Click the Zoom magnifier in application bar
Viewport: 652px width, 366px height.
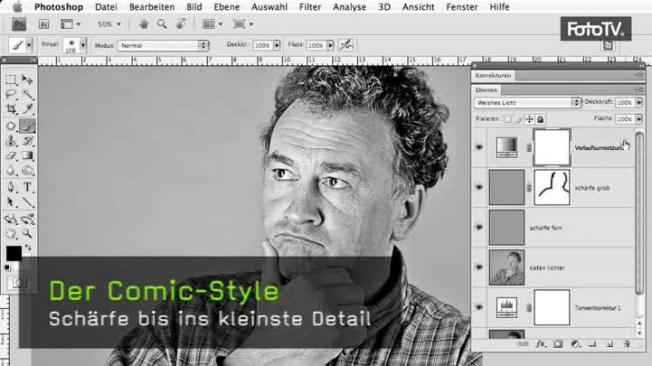(x=162, y=24)
